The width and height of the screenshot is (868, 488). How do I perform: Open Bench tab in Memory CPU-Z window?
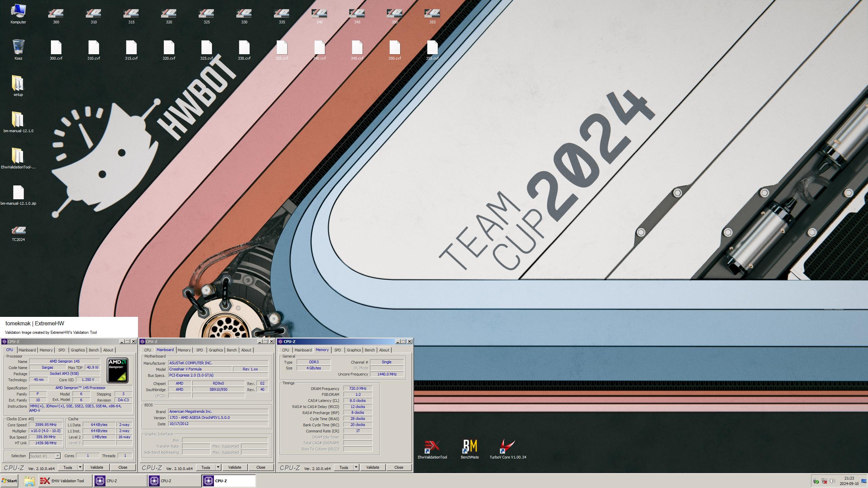370,350
